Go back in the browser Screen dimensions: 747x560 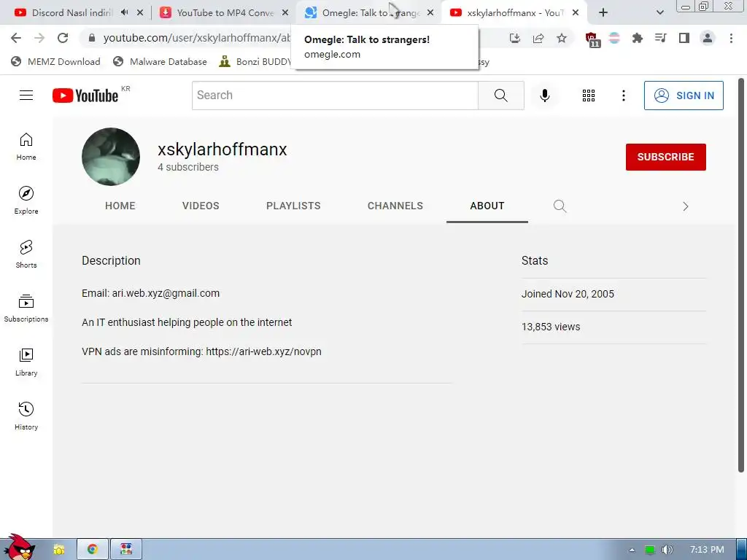16,38
